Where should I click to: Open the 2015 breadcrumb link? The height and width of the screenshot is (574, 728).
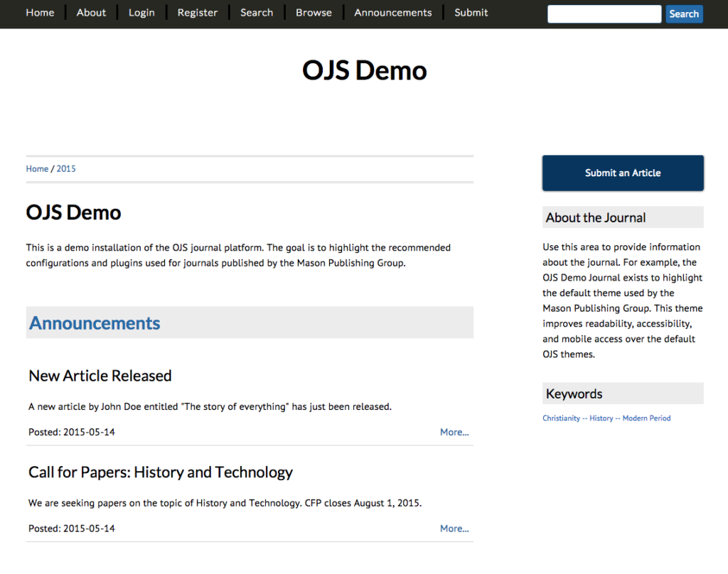point(66,168)
